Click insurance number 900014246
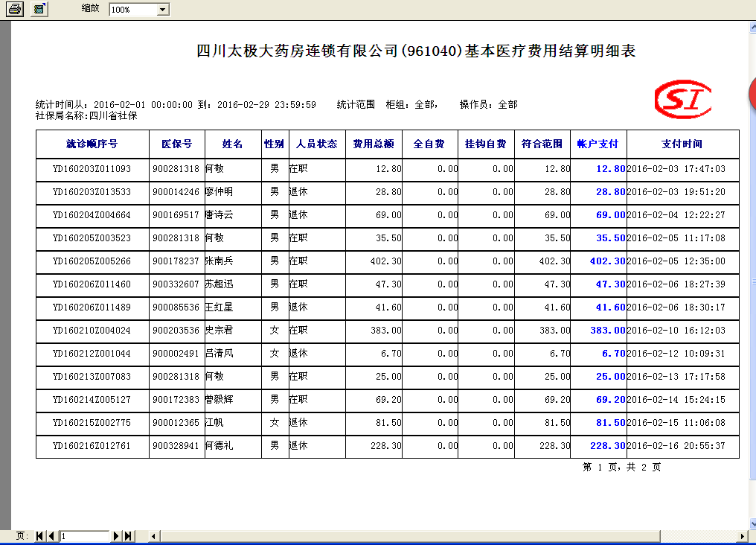This screenshot has width=756, height=545. pyautogui.click(x=176, y=192)
